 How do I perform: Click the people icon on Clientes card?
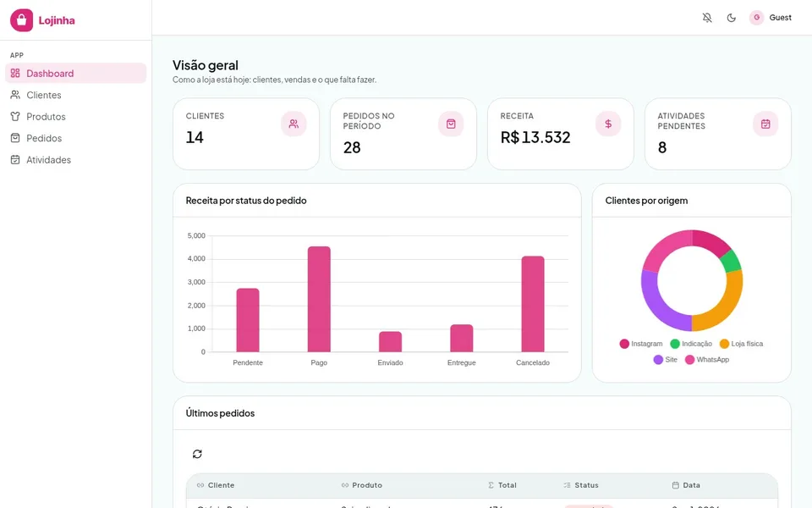click(x=294, y=124)
